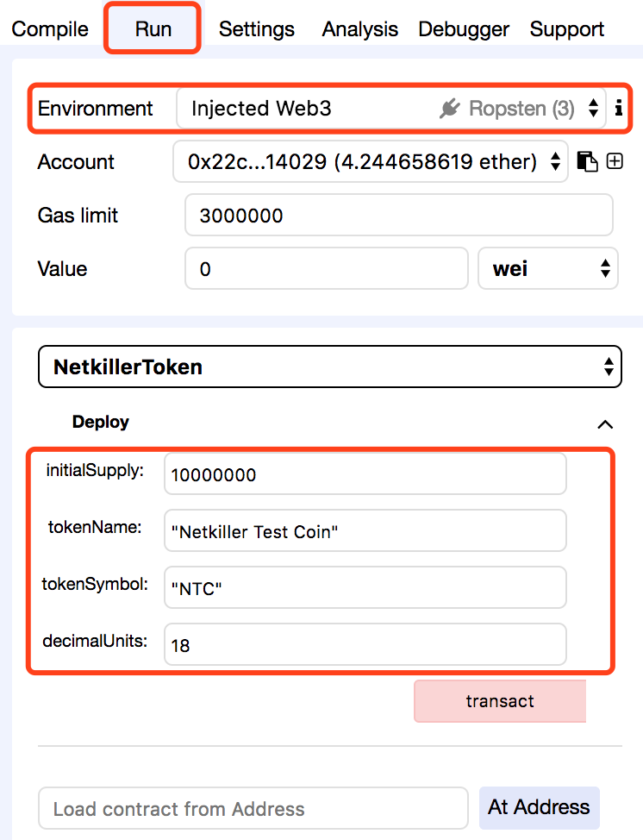The image size is (643, 840).
Task: Edit the tokenName field
Action: click(x=365, y=531)
